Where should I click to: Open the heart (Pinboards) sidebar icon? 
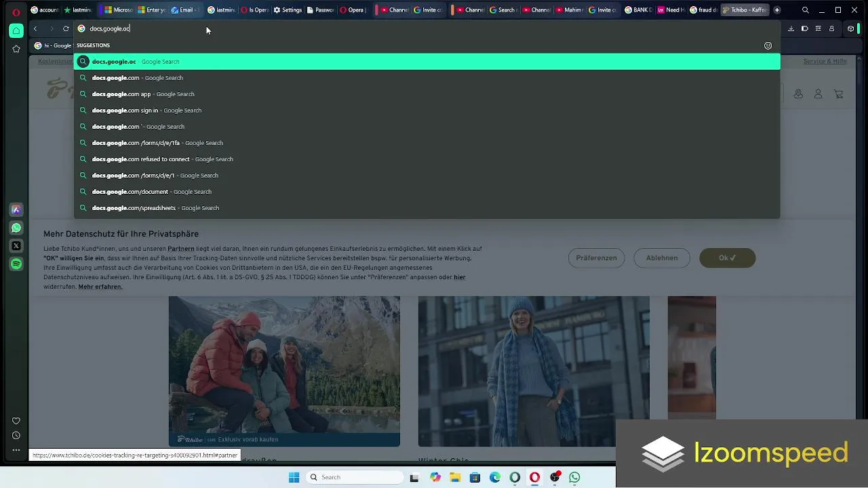tap(16, 421)
